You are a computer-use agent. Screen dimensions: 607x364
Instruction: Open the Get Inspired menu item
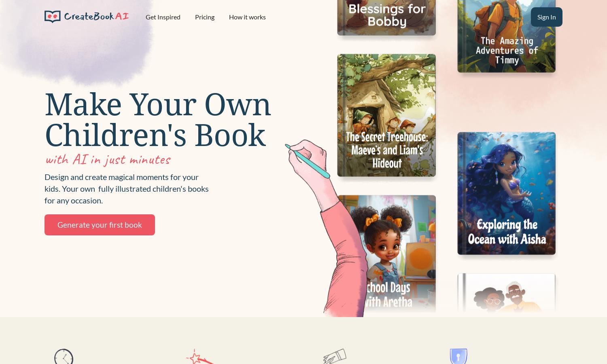(163, 17)
